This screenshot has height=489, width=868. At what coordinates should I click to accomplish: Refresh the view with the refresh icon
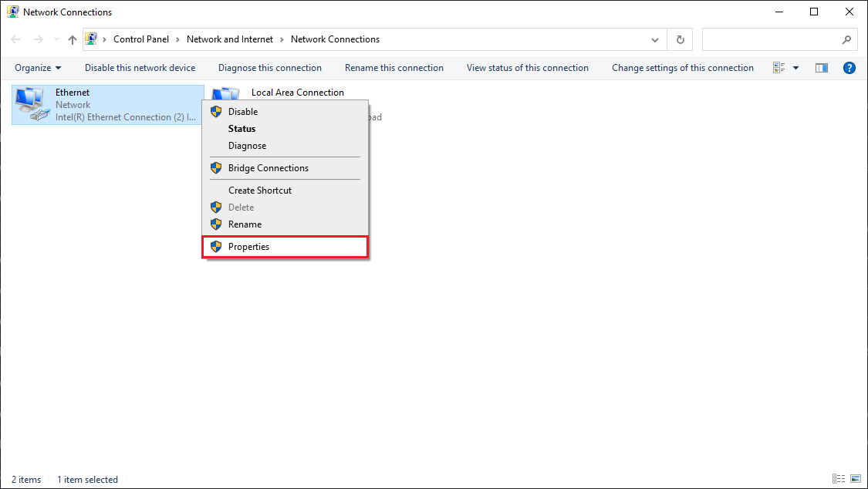click(x=679, y=39)
